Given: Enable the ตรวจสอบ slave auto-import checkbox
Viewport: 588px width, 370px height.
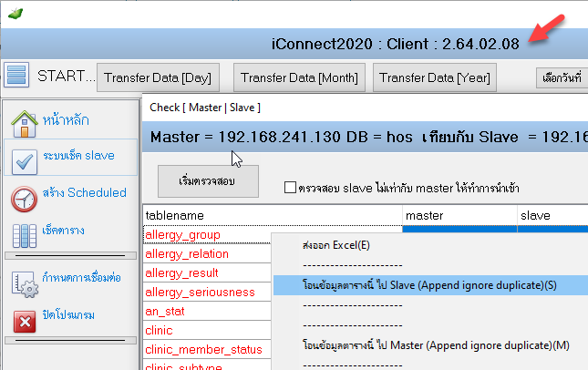Looking at the screenshot, I should (290, 187).
